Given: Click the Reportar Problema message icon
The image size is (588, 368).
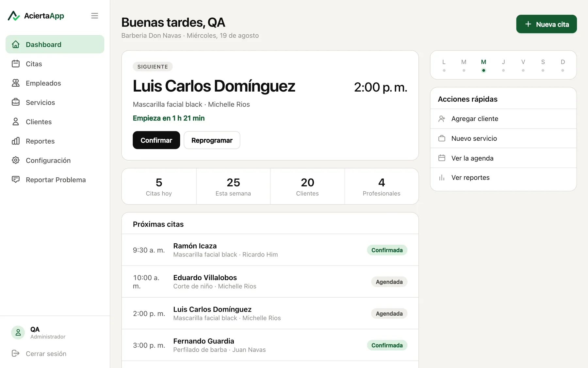Looking at the screenshot, I should coord(16,180).
